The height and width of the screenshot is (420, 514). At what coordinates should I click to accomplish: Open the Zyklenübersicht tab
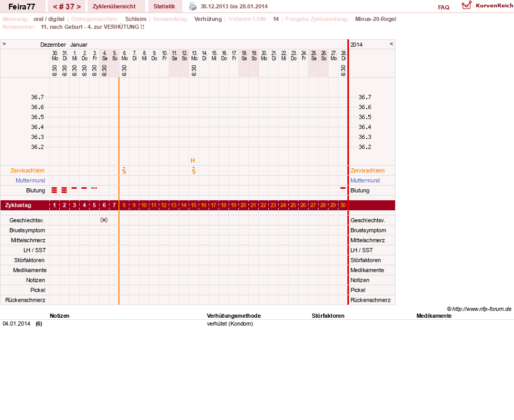(114, 6)
